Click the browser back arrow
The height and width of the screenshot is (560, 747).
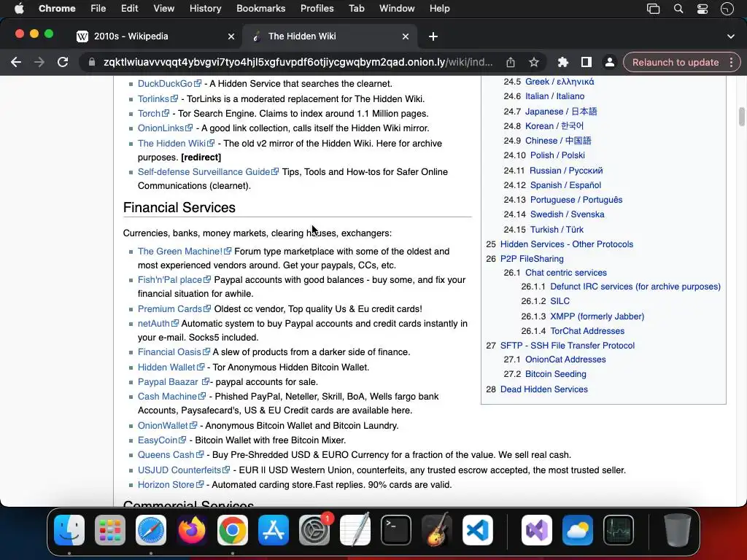16,63
